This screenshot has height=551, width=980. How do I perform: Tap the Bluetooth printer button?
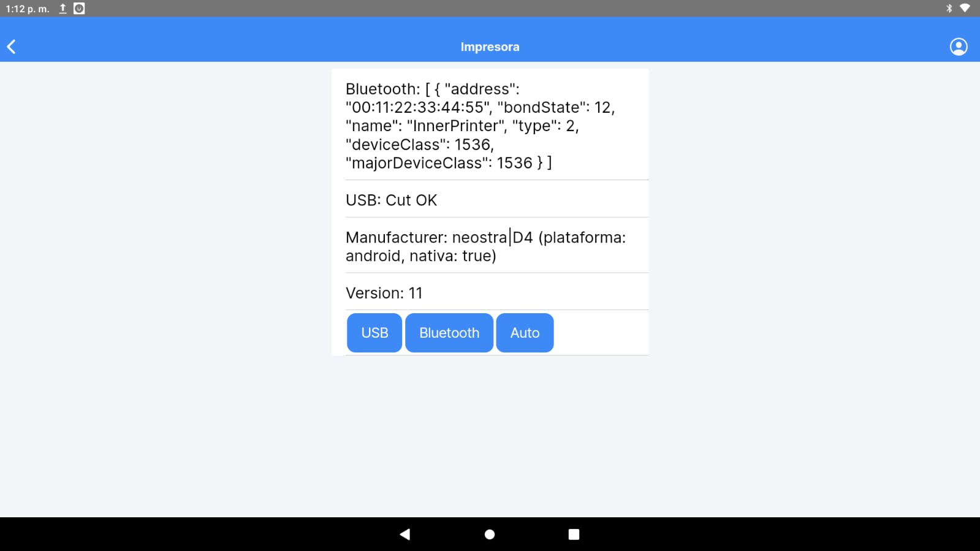[x=449, y=333]
